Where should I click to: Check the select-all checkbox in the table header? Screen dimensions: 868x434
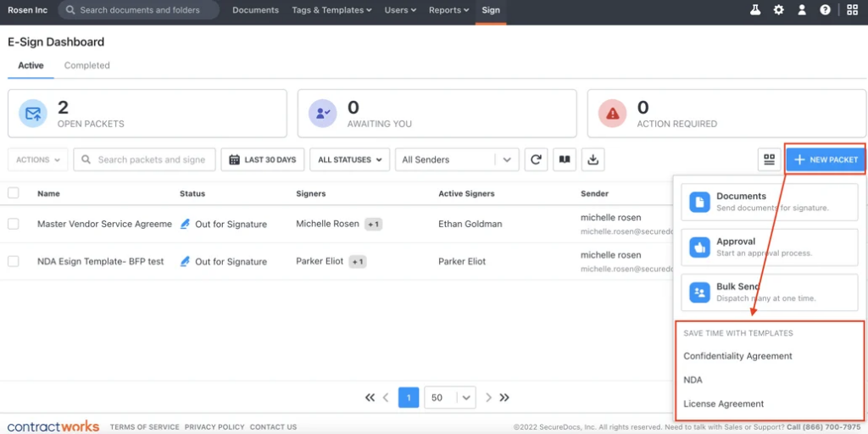14,192
